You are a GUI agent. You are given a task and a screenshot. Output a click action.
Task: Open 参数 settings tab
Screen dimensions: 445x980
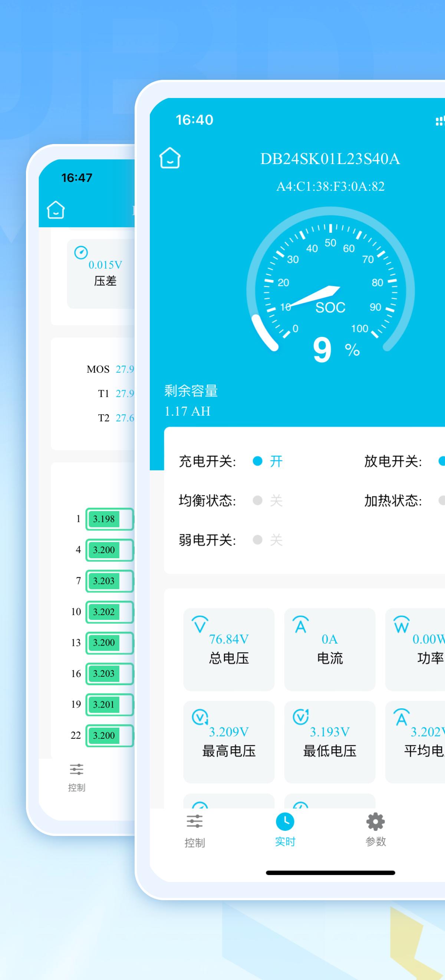click(x=375, y=830)
